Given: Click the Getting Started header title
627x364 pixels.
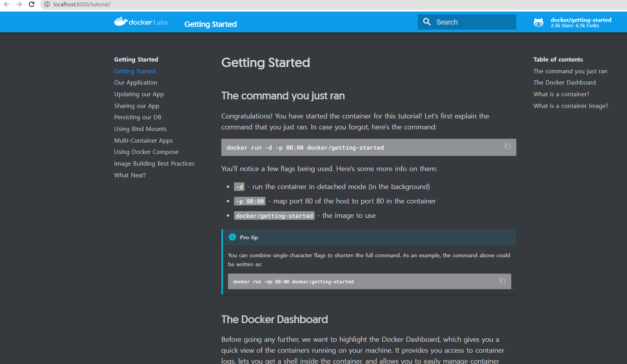Looking at the screenshot, I should [x=210, y=24].
